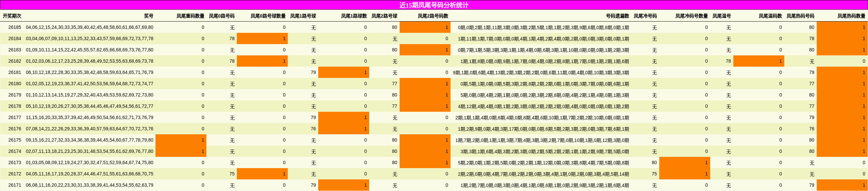Click 26182 winning numbers starting 01,02,03,06
The image size is (868, 191).
coord(90,61)
